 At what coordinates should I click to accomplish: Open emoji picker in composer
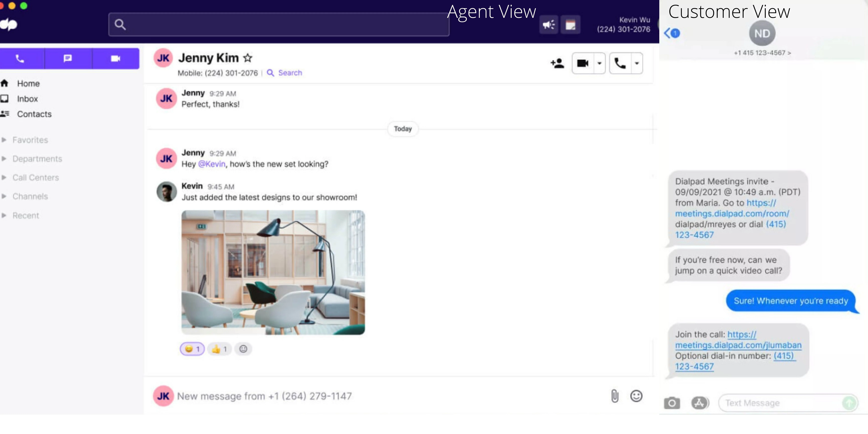pyautogui.click(x=636, y=396)
